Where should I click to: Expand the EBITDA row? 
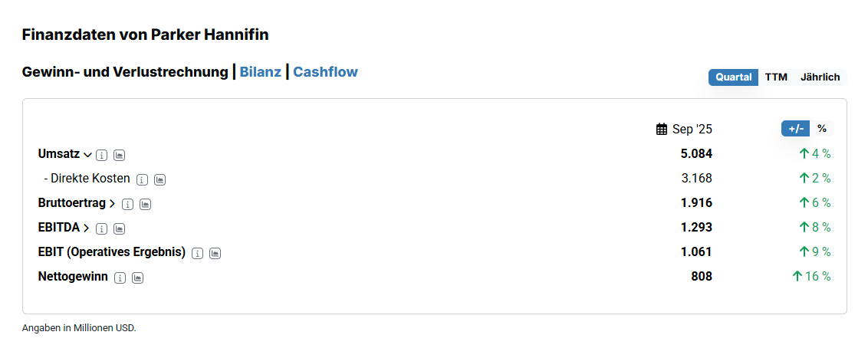[87, 228]
